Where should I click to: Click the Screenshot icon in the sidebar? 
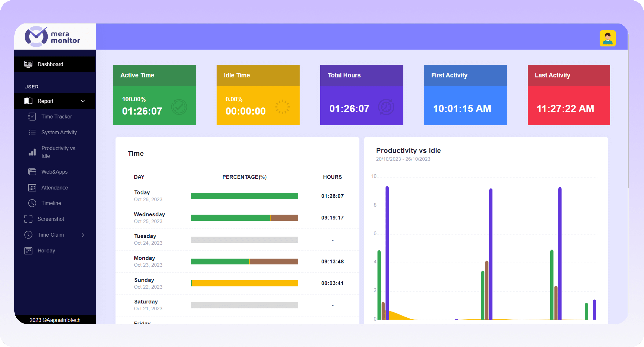pyautogui.click(x=28, y=219)
